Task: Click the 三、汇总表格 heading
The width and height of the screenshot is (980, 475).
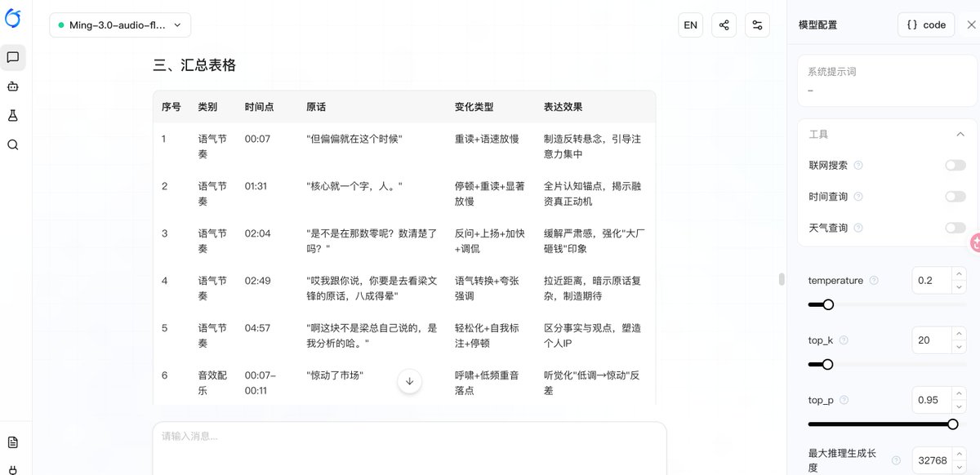Action: [x=194, y=65]
